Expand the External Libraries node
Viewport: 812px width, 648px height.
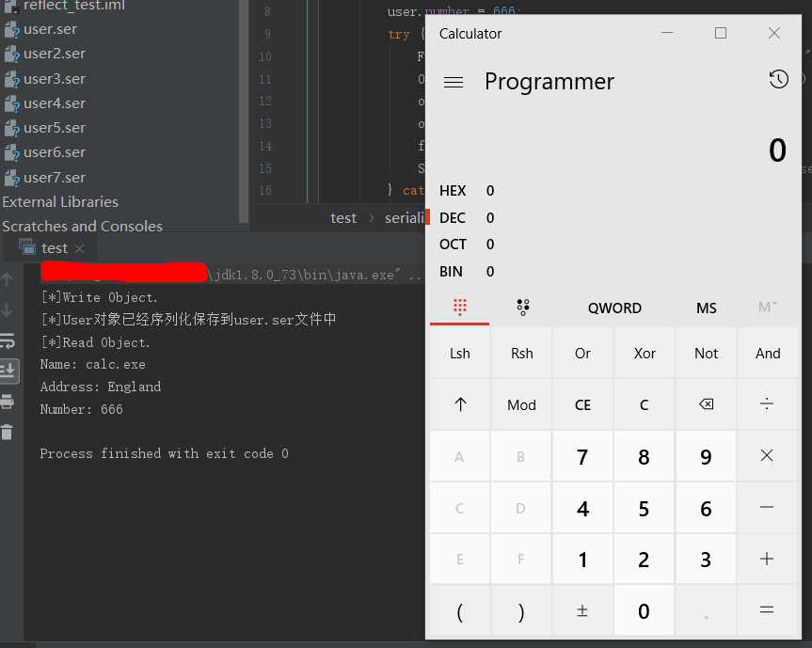tap(60, 202)
